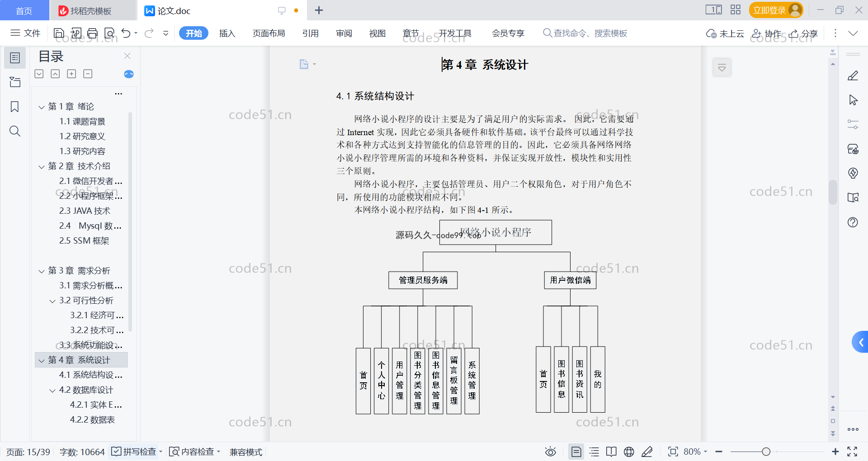Viewport: 868px width, 461px height.
Task: Close the 目录 panel
Action: tap(127, 56)
